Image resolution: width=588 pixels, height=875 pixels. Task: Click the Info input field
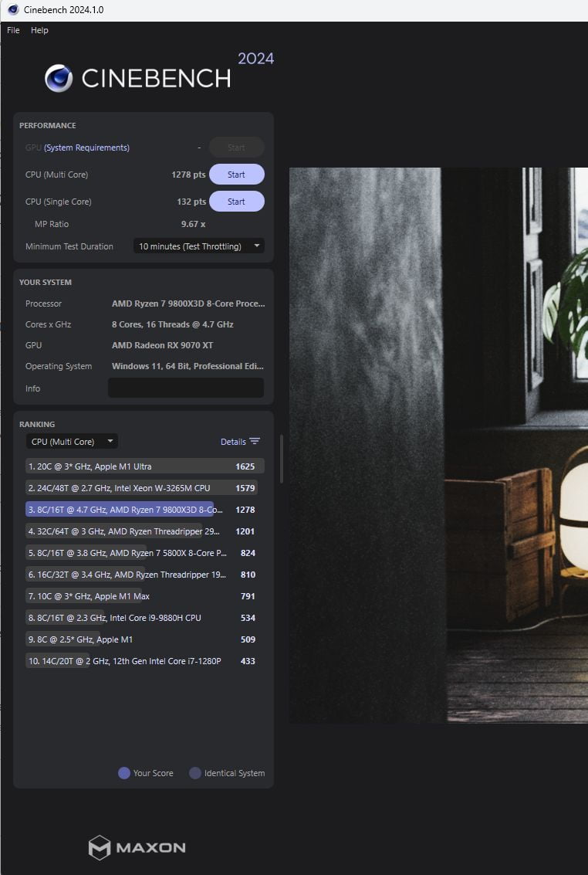coord(186,388)
